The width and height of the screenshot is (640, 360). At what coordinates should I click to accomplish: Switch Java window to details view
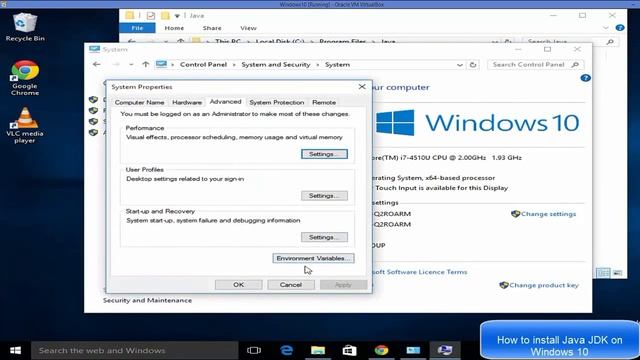pos(603,273)
